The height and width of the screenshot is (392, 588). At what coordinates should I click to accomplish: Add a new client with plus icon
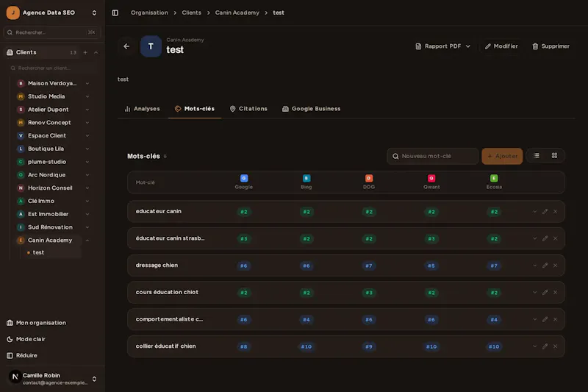(x=85, y=52)
